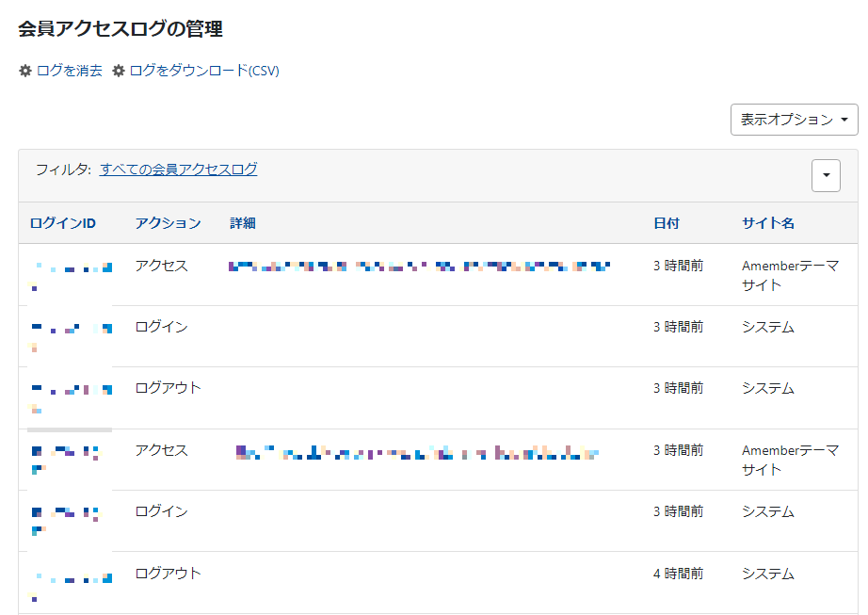Click ログアウト in the third log row
The width and height of the screenshot is (868, 615).
(x=168, y=387)
